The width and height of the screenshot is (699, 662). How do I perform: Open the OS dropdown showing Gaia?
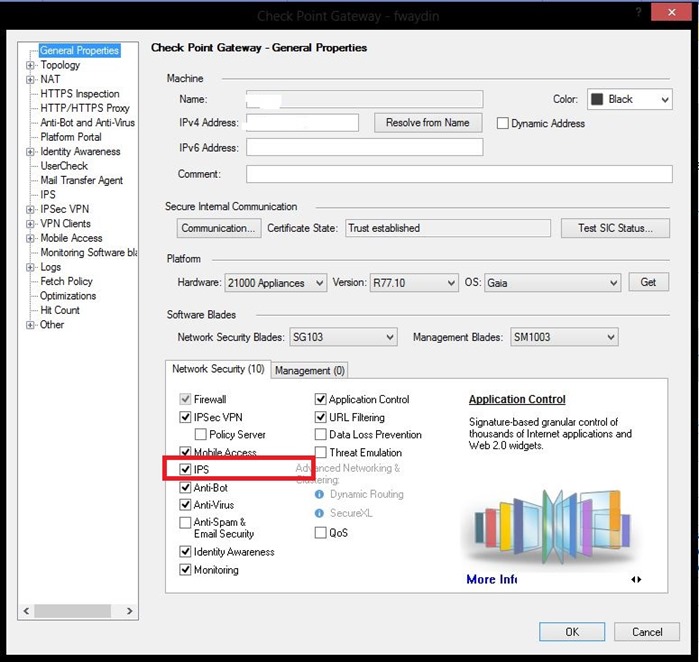point(552,283)
